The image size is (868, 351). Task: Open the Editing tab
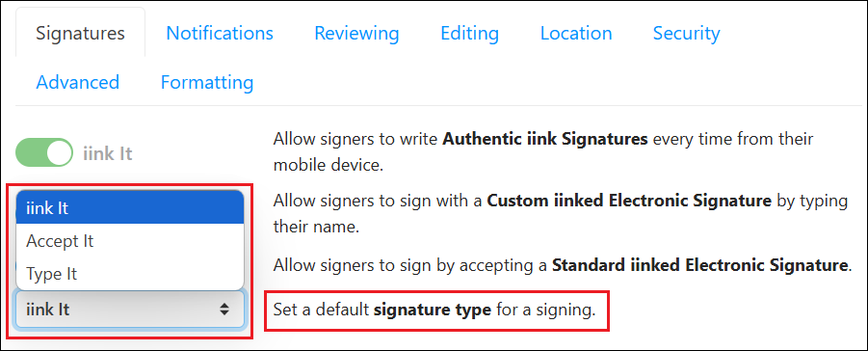[469, 34]
